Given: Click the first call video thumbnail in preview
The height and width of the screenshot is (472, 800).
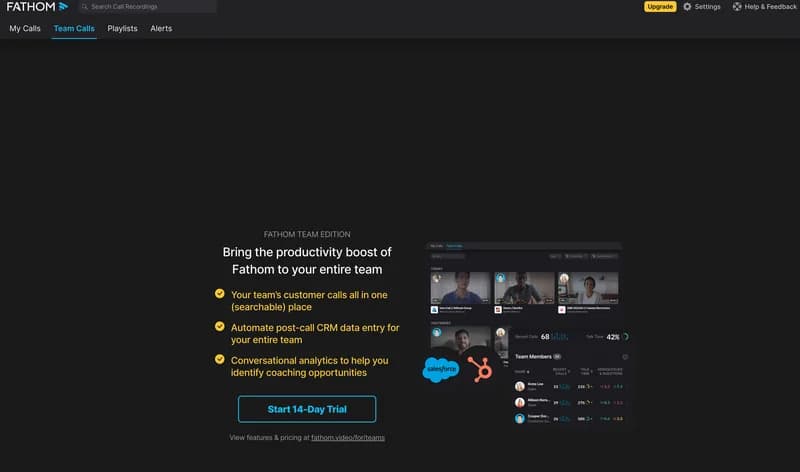Looking at the screenshot, I should [460, 288].
